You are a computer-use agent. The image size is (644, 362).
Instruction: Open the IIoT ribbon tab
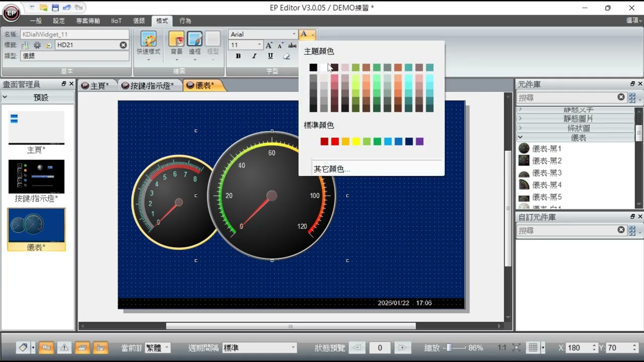116,21
